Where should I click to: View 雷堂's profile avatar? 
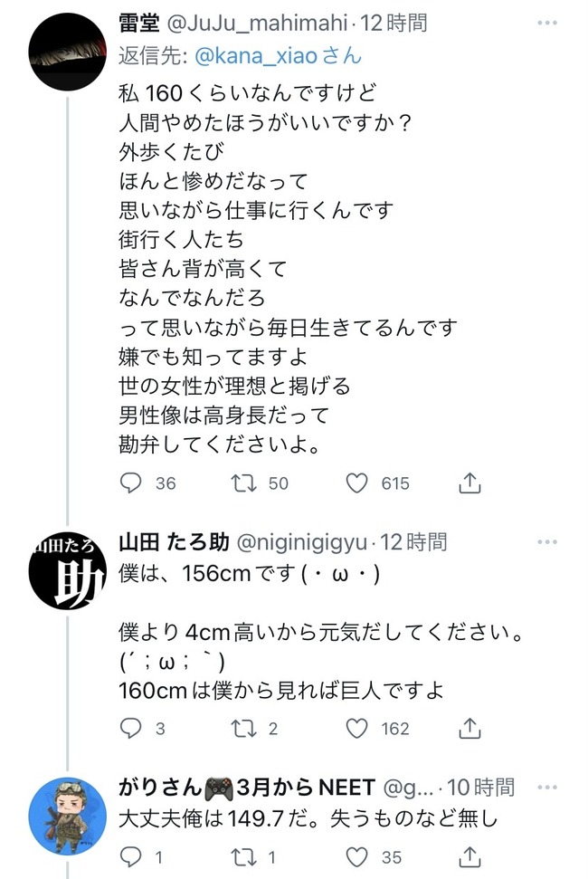tap(67, 53)
